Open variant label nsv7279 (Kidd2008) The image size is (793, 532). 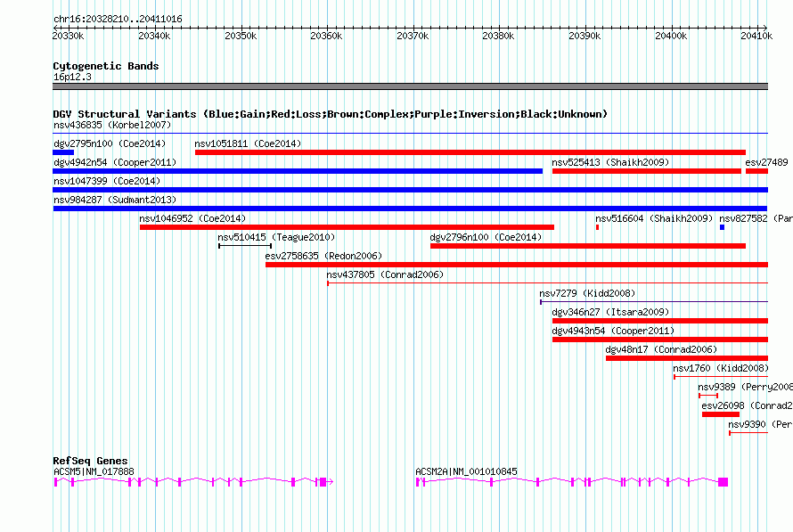click(x=587, y=293)
